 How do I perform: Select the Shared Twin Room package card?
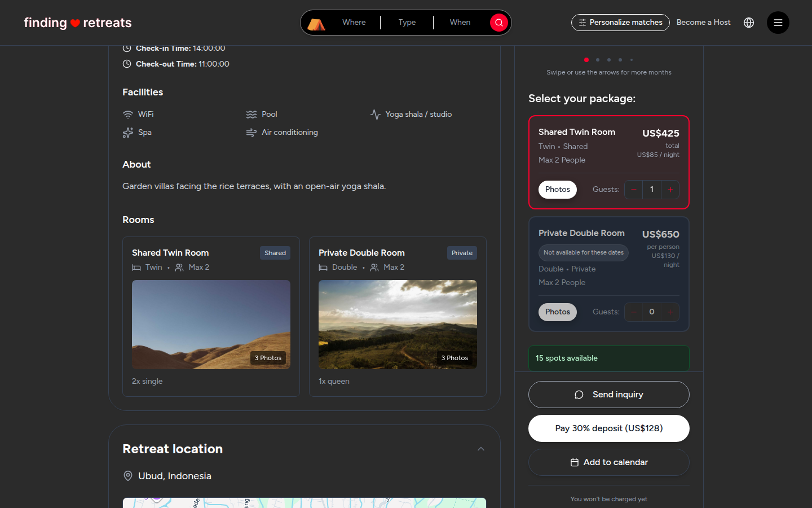click(609, 162)
